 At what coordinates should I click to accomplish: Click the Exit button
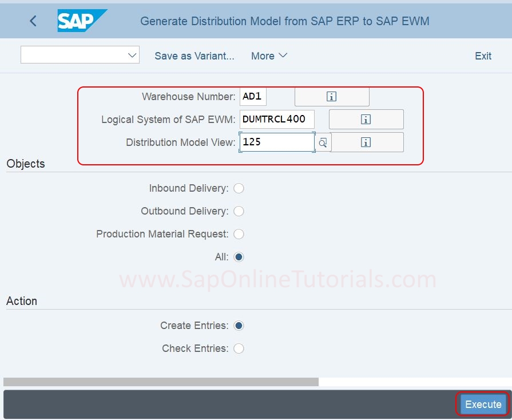click(x=483, y=56)
